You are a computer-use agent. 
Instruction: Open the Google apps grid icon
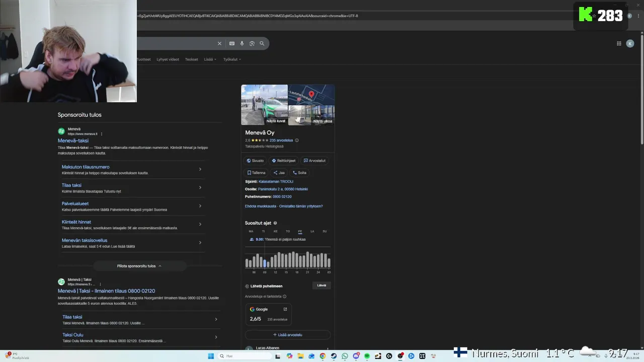pos(619,44)
